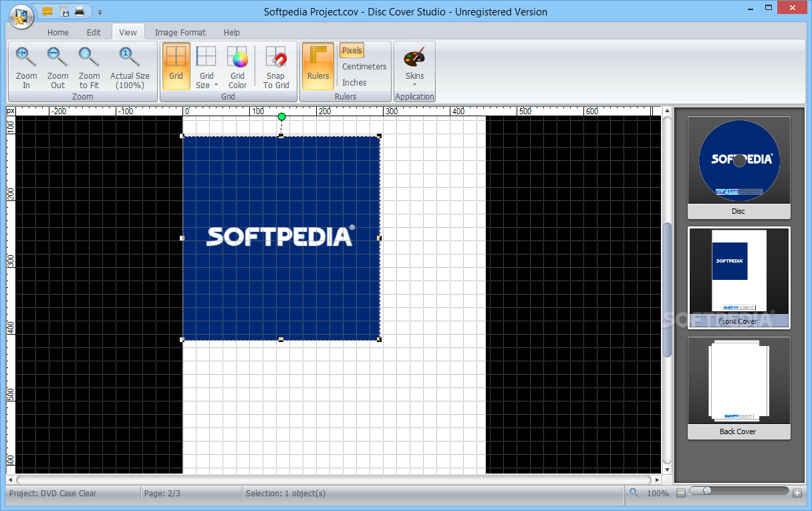Click the status bar zoom magnifier icon
This screenshot has width=812, height=511.
[x=634, y=493]
